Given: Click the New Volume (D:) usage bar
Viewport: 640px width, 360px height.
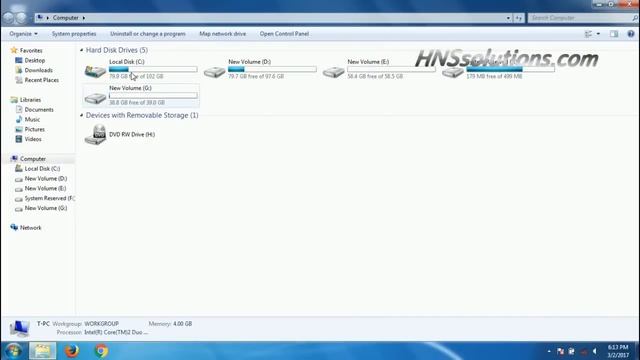Looking at the screenshot, I should point(272,69).
